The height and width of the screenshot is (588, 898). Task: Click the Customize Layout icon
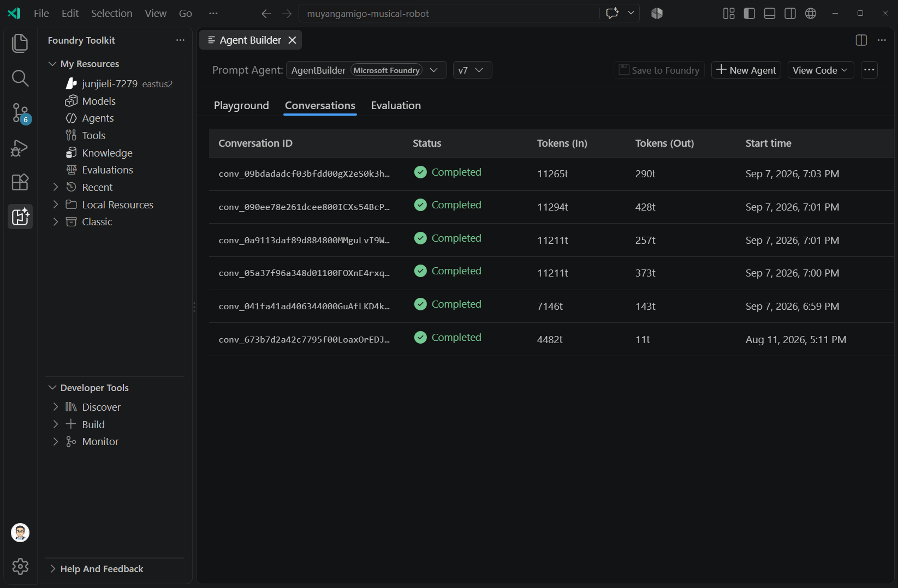[x=729, y=14]
